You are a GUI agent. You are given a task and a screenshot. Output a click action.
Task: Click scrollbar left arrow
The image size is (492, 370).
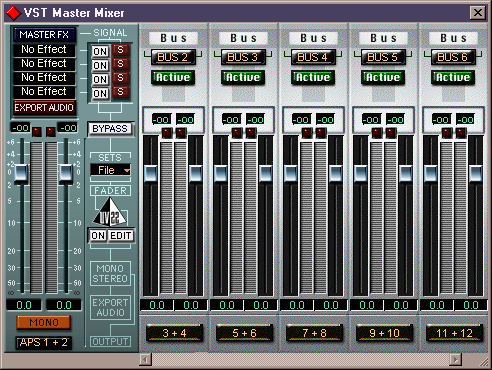(145, 360)
